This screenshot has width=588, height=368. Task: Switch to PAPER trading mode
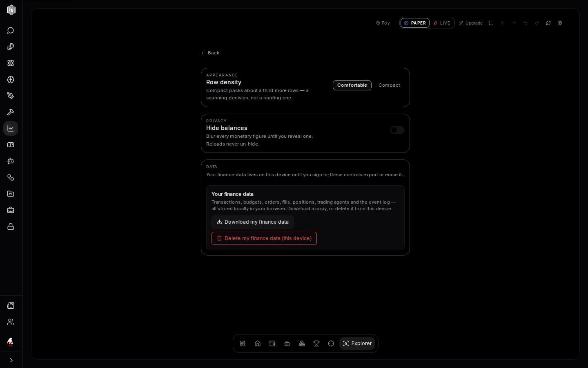pyautogui.click(x=415, y=23)
